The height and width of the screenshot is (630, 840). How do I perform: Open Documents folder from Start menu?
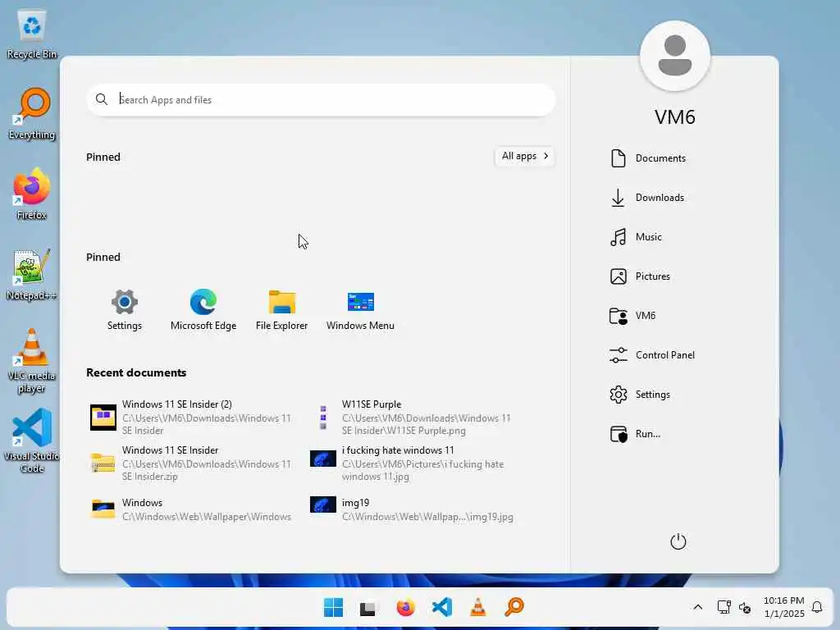648,158
